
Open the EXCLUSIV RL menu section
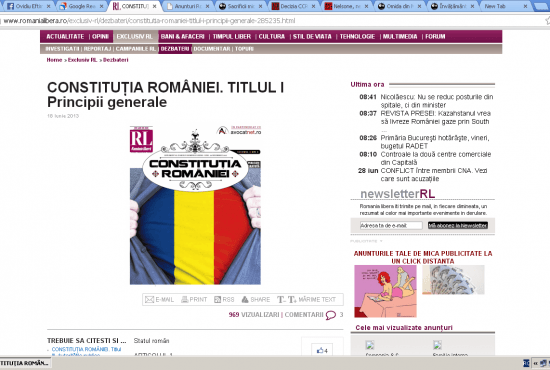pos(135,36)
